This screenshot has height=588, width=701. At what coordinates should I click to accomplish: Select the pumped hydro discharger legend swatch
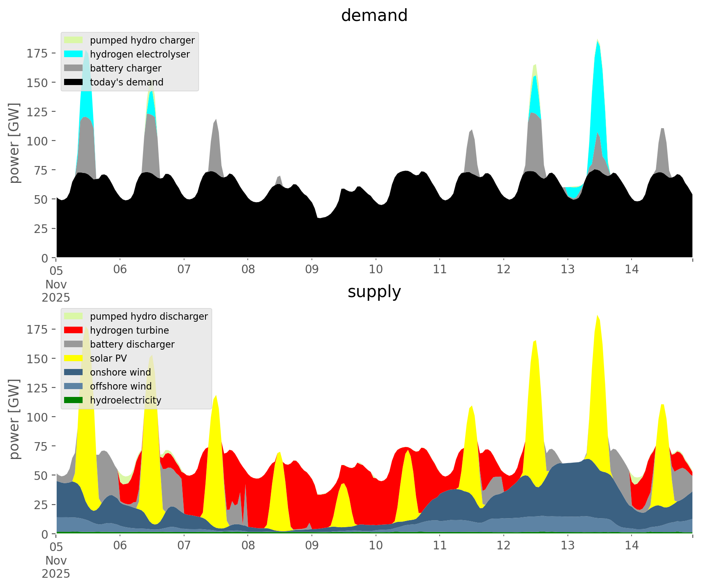click(x=74, y=316)
